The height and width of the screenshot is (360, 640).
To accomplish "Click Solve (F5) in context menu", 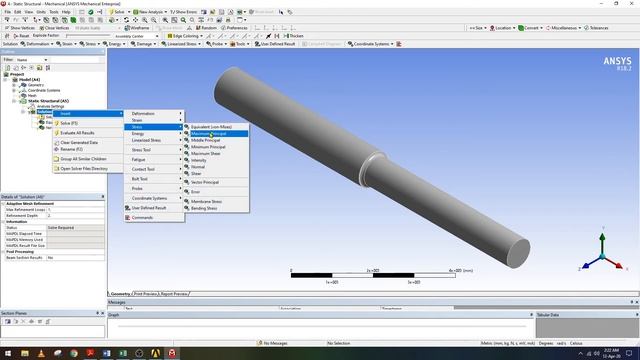I will tap(88, 123).
